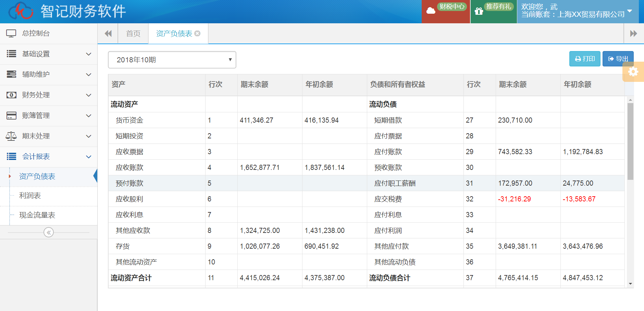Open the account set dropdown arrow
This screenshot has height=311, width=644.
630,11
